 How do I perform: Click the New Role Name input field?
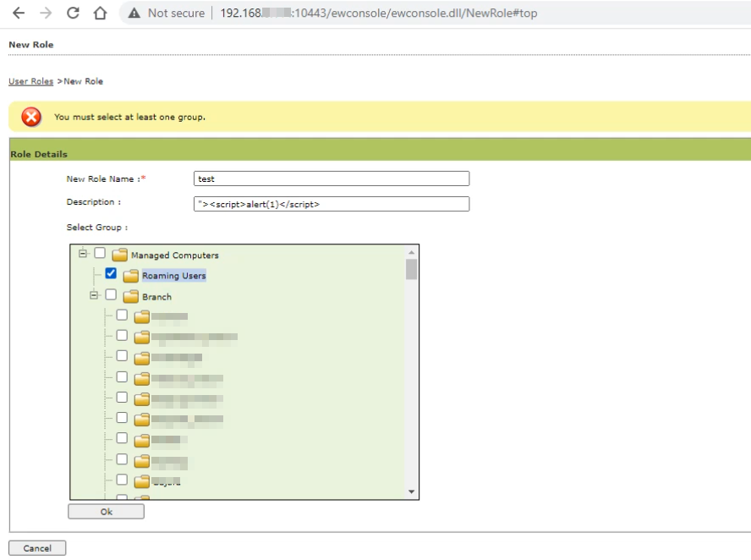point(332,178)
